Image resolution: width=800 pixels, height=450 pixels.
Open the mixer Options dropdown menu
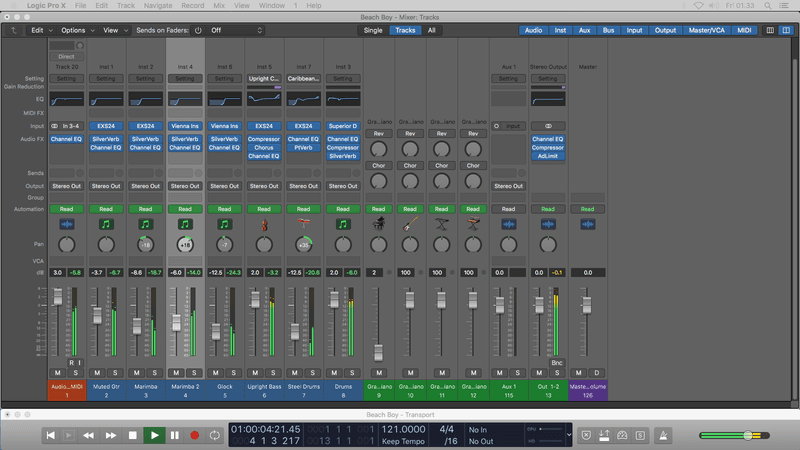click(x=78, y=30)
